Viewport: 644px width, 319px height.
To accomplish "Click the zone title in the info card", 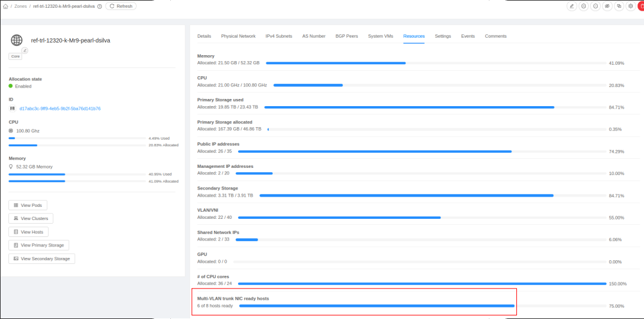I will click(71, 41).
